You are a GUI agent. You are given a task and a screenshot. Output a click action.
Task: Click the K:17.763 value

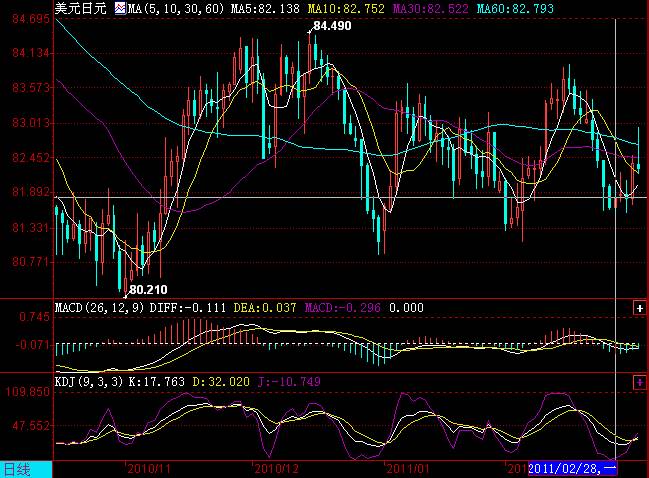click(156, 382)
